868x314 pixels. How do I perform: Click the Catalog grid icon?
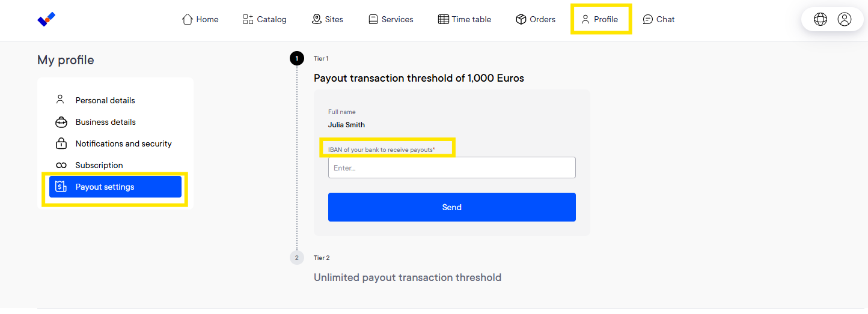248,19
